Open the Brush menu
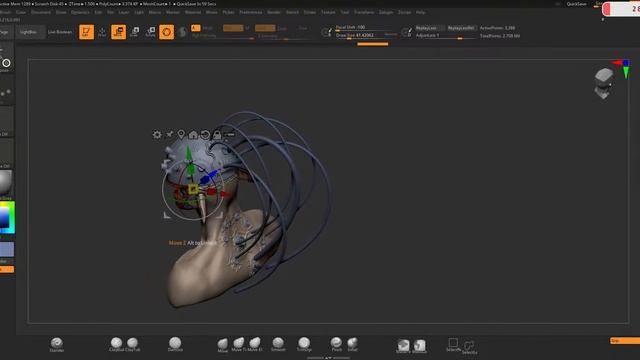The image size is (640, 360). tap(5, 12)
